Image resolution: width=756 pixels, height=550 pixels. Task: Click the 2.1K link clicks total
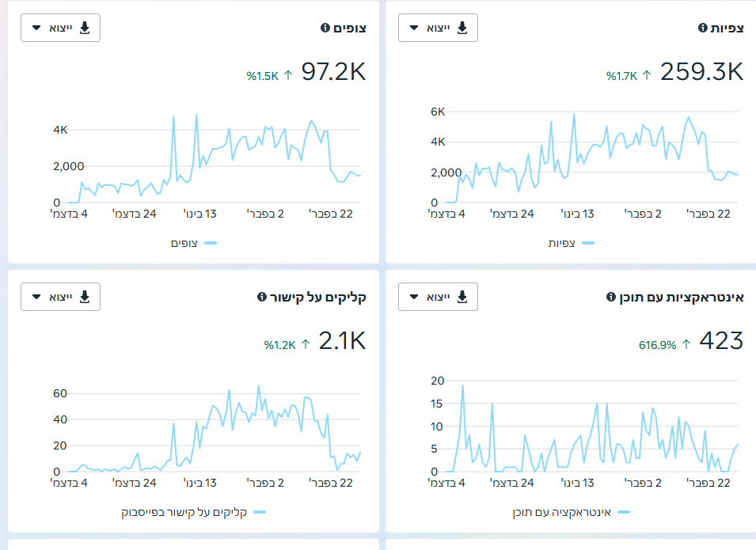click(x=342, y=341)
